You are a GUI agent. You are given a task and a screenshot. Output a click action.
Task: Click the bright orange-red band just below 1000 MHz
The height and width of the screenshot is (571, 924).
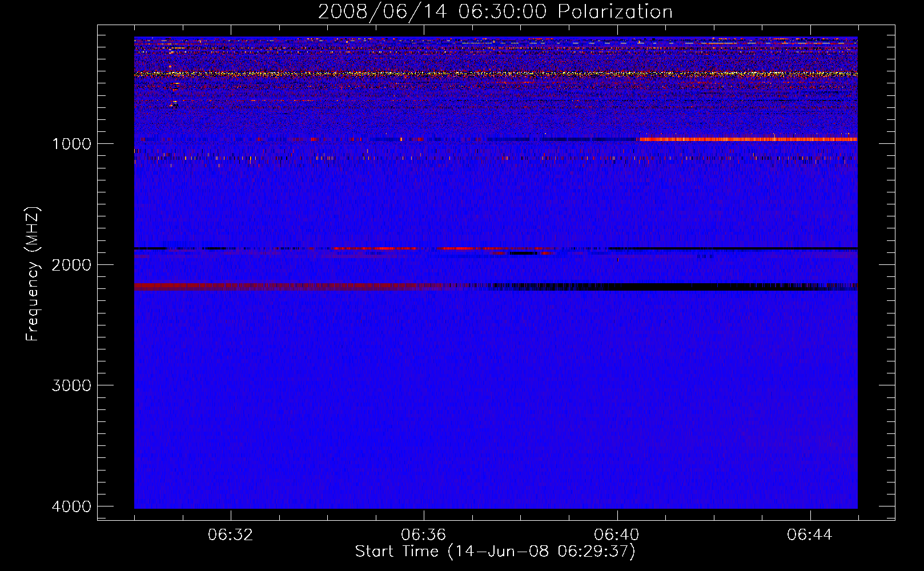[x=748, y=139]
